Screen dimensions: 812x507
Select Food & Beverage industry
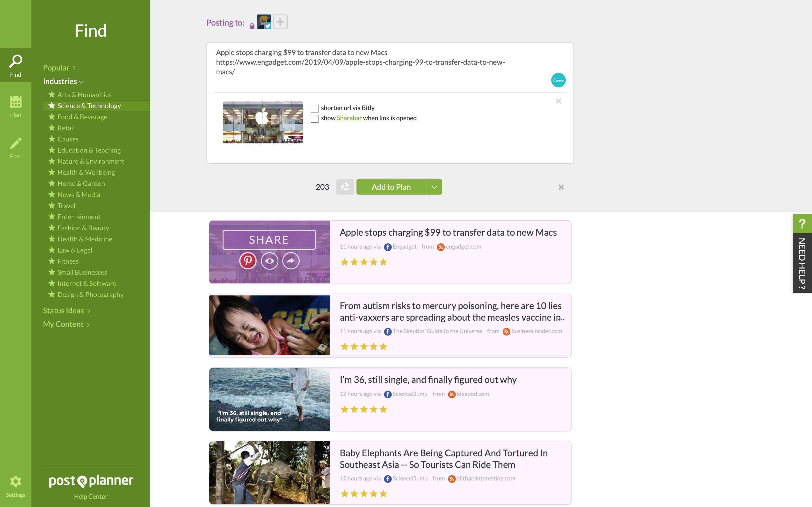(82, 117)
